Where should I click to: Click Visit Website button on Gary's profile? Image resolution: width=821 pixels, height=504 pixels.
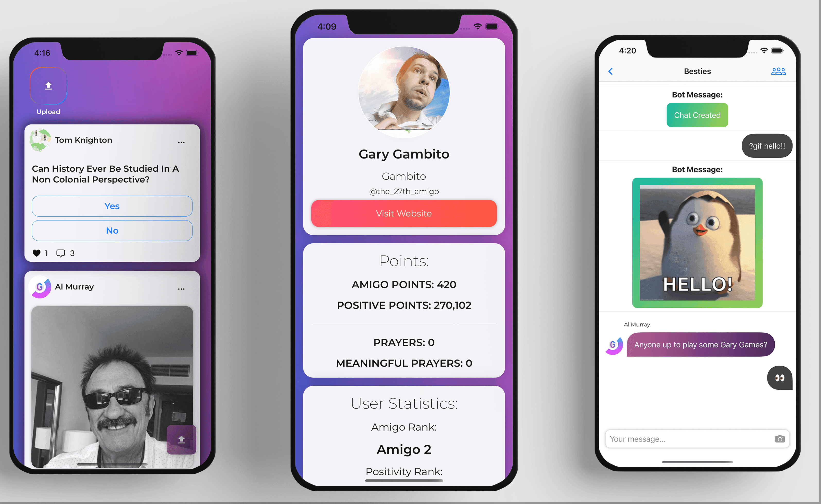(404, 213)
